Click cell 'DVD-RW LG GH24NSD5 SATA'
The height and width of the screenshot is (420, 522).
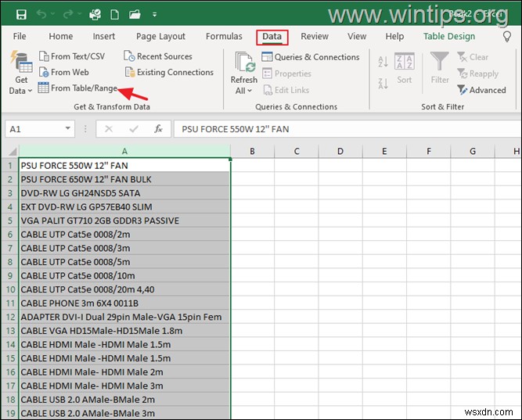pyautogui.click(x=124, y=193)
